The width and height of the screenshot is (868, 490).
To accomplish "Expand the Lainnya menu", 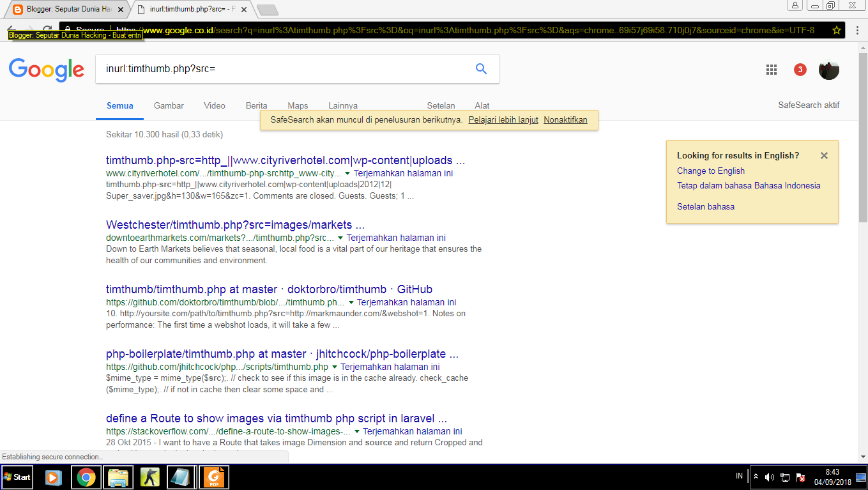I will pos(343,106).
